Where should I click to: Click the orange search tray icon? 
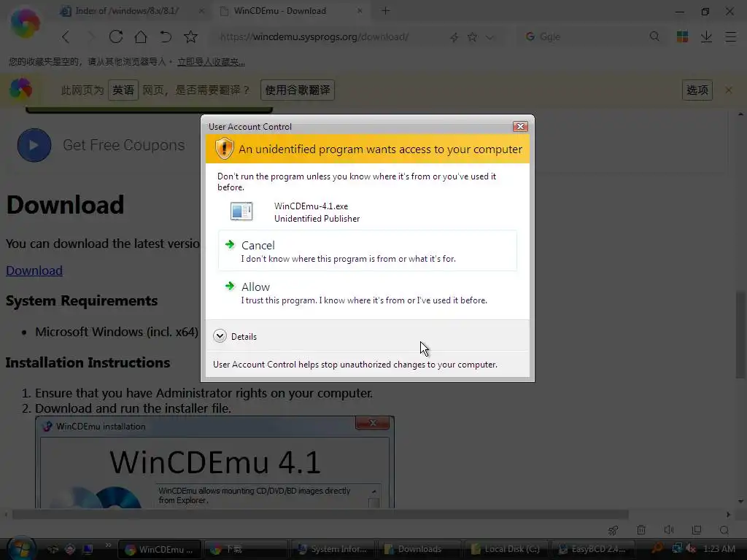coord(657,548)
